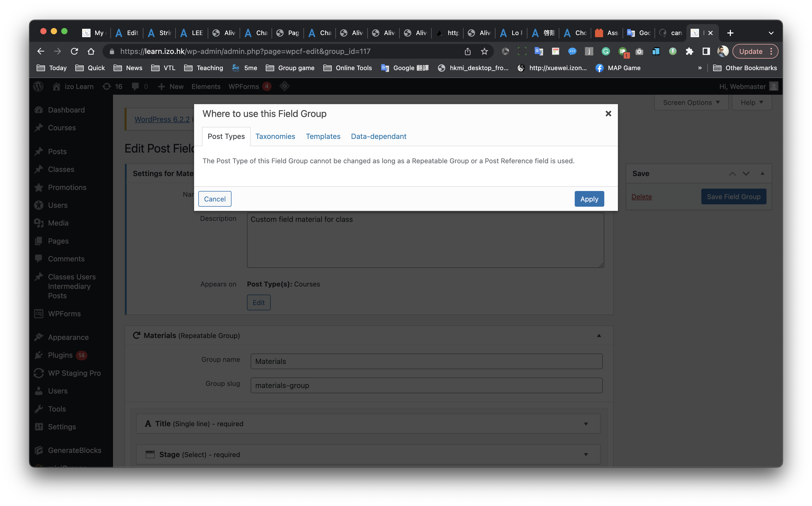Expand the Stage Select field

(x=586, y=454)
